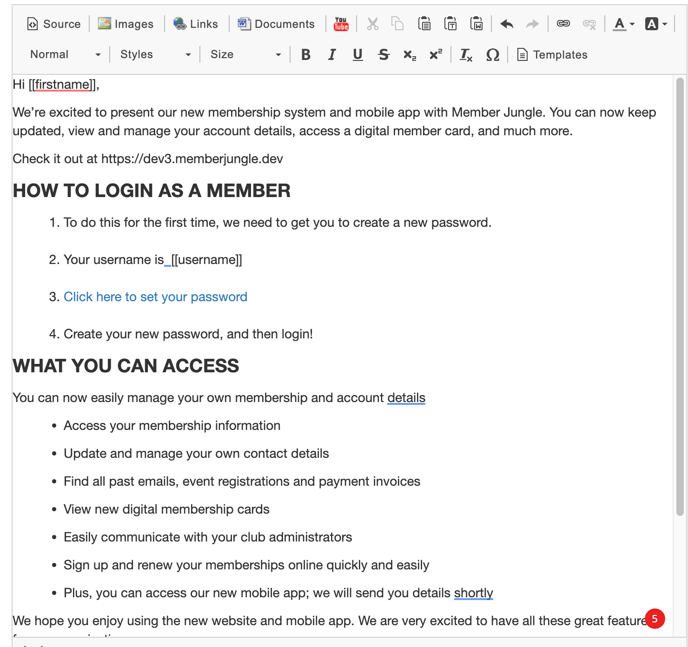Image resolution: width=688 pixels, height=647 pixels.
Task: Click the 'WHAT YOU CAN ACCESS' heading
Action: coord(126,366)
